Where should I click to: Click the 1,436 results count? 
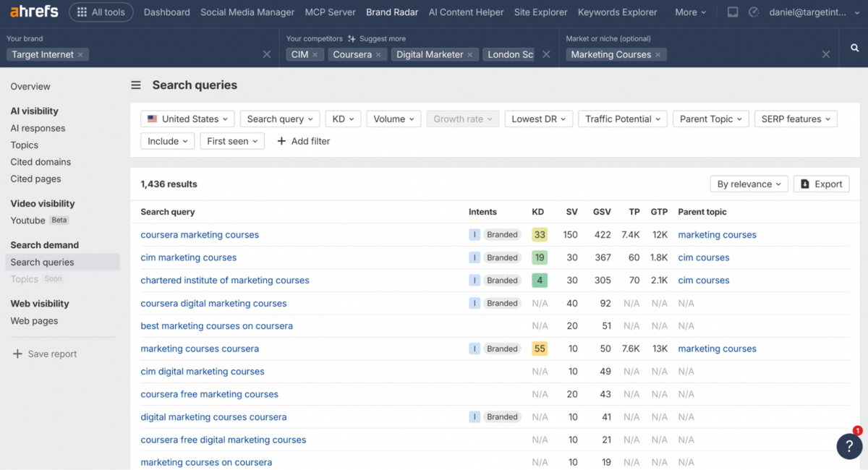point(169,184)
